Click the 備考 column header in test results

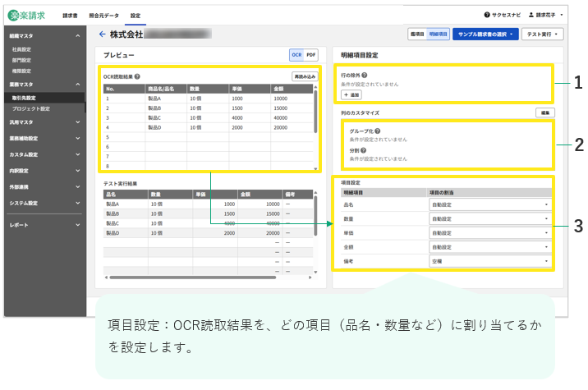tap(298, 195)
